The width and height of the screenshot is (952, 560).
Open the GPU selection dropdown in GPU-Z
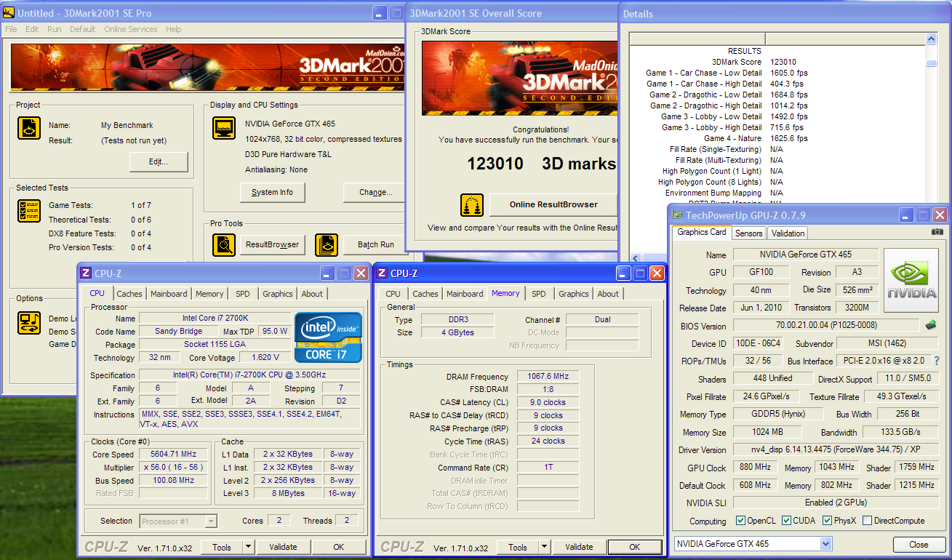825,544
